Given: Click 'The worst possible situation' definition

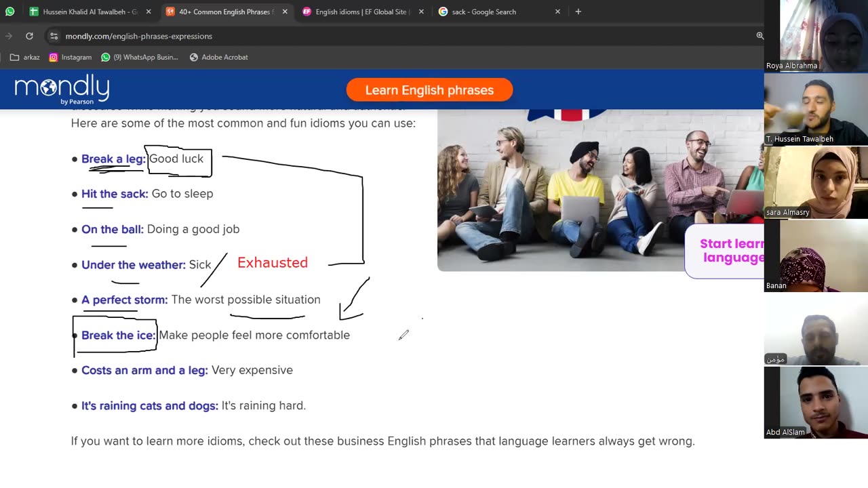Looking at the screenshot, I should (245, 300).
